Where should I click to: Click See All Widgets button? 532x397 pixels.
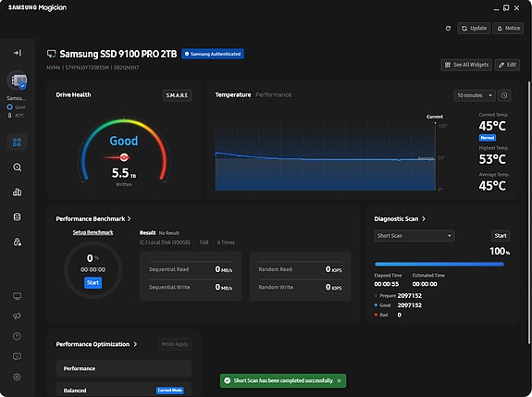[x=466, y=65]
